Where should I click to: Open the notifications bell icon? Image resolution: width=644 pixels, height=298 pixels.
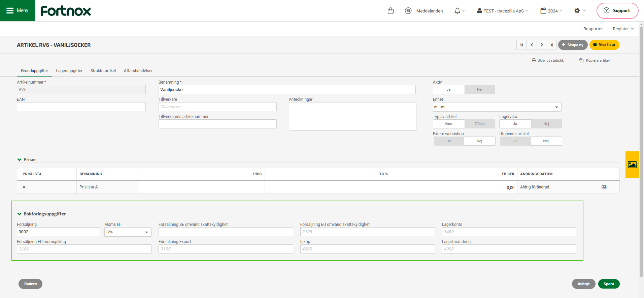[x=457, y=11]
